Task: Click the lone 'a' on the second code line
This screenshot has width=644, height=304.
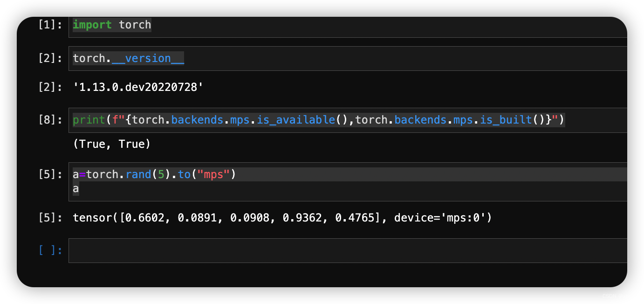Action: point(76,189)
